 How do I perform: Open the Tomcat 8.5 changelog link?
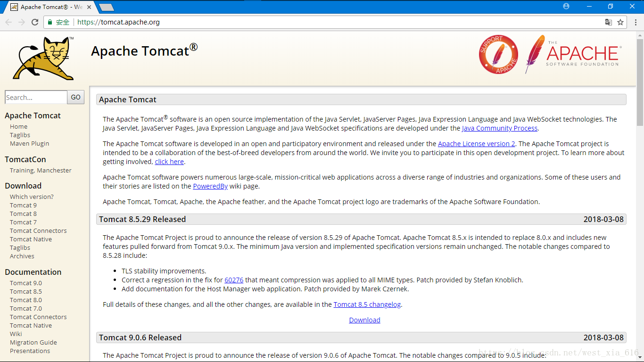click(x=367, y=304)
